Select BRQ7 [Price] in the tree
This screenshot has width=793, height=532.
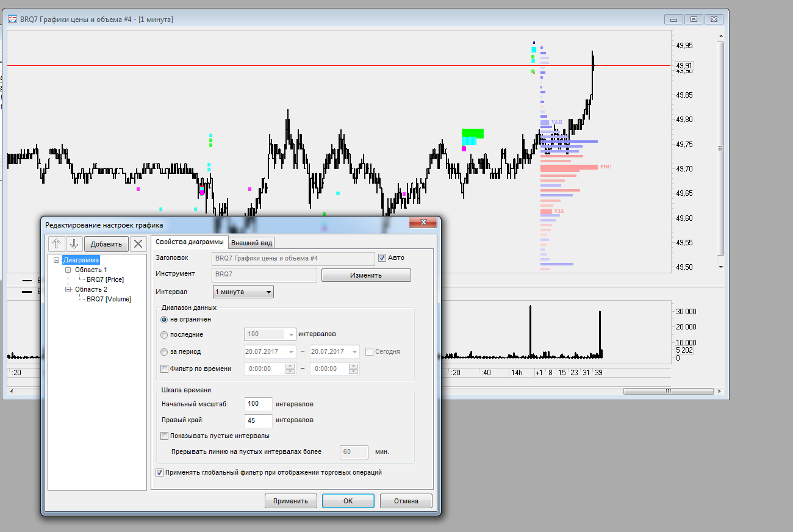[105, 279]
